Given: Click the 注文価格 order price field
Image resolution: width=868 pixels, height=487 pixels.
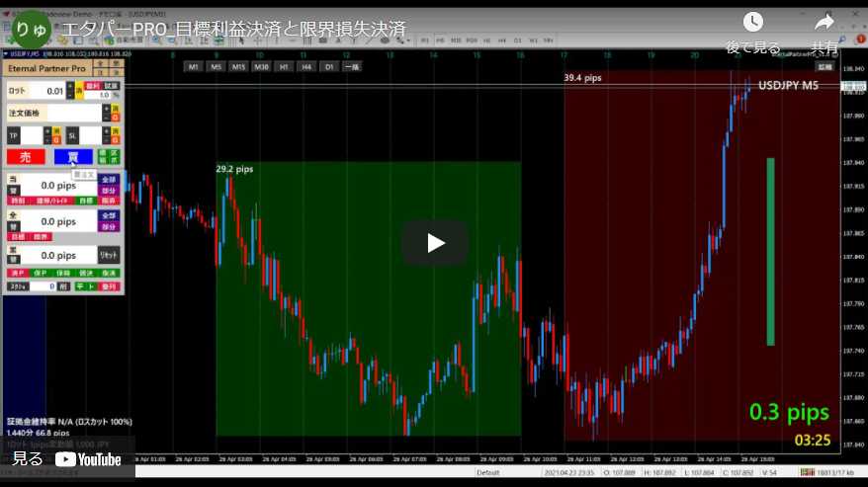Looking at the screenshot, I should coord(74,114).
